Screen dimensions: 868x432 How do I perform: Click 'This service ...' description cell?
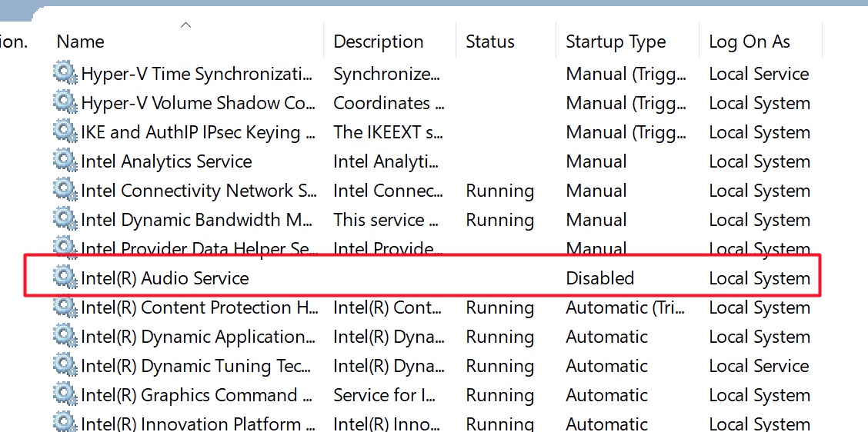click(386, 221)
